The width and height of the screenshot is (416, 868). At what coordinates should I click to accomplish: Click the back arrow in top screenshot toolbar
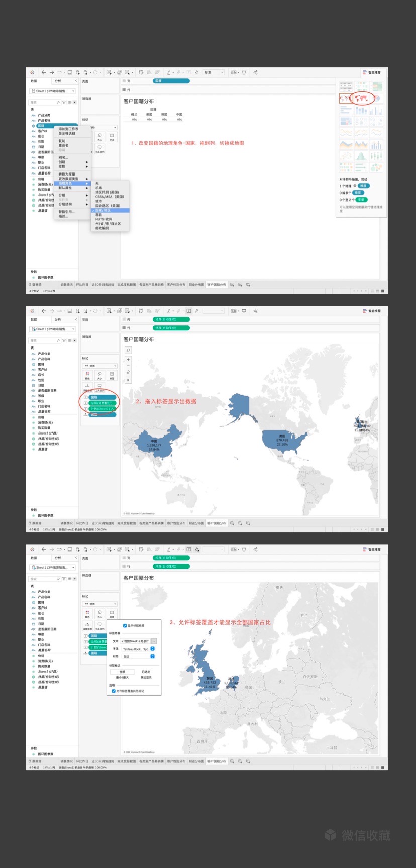[44, 72]
